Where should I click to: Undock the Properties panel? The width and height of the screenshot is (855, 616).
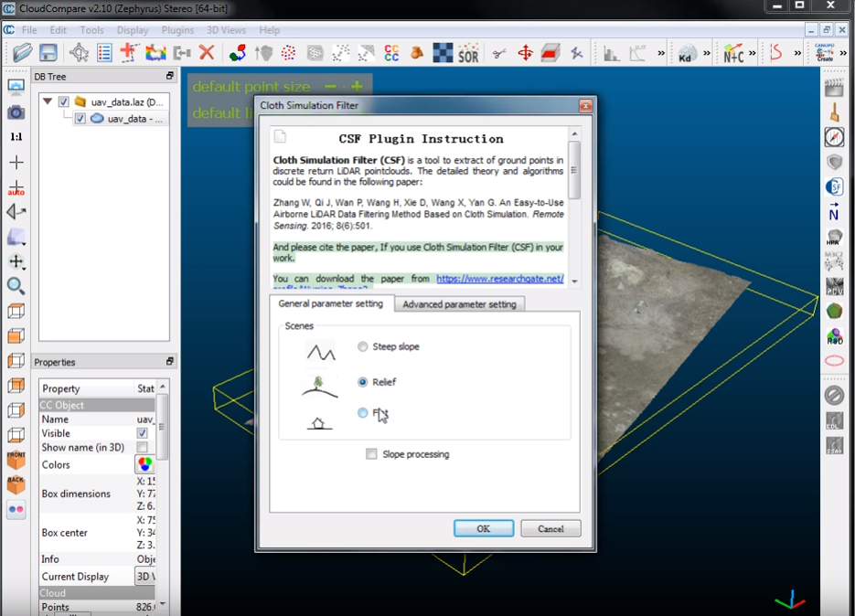click(x=169, y=361)
